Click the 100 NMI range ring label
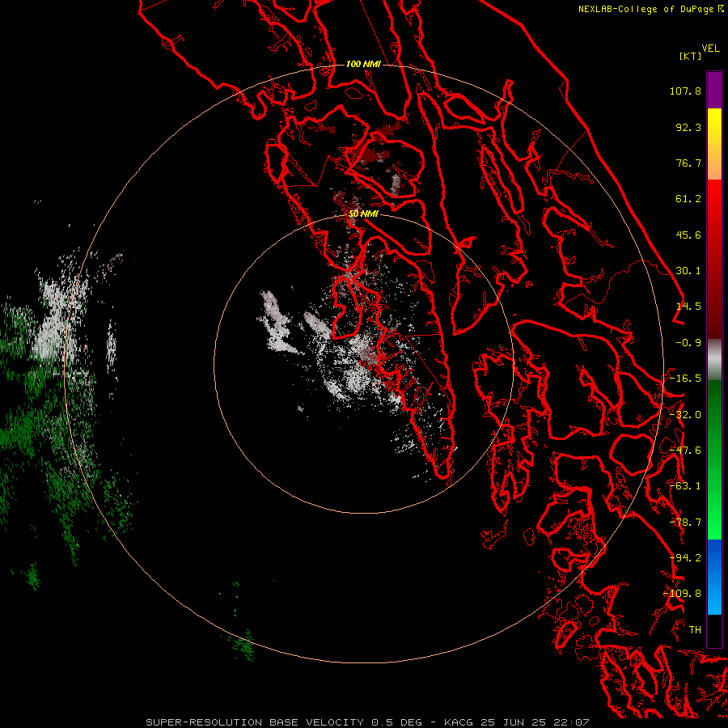This screenshot has height=728, width=728. tap(363, 64)
